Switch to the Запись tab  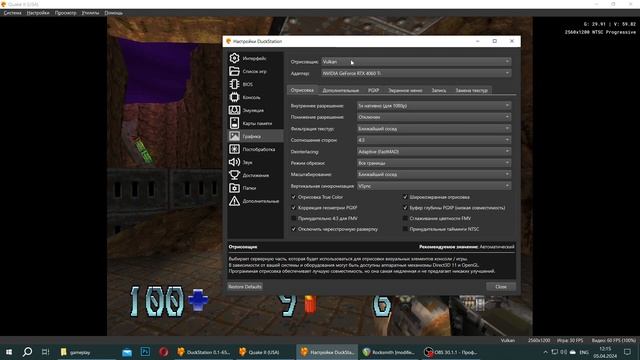pos(439,90)
